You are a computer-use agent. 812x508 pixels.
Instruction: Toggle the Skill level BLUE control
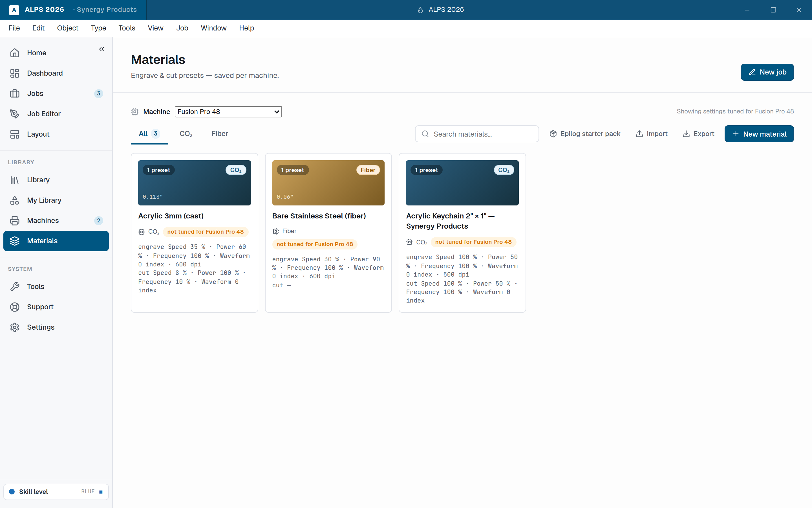[x=56, y=492]
